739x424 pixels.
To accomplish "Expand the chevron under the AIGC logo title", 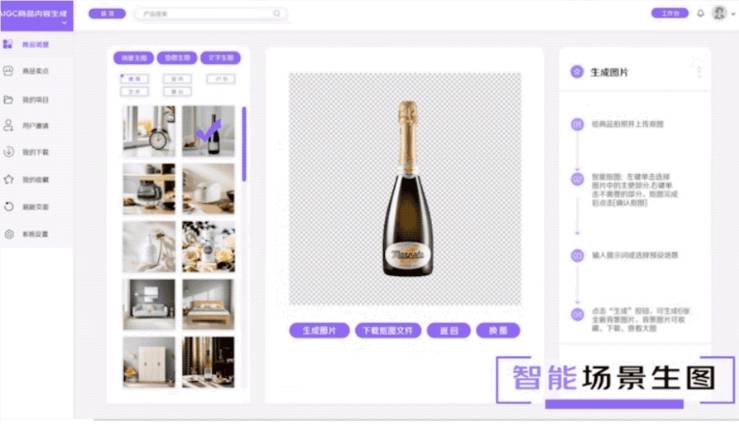I will tap(64, 22).
